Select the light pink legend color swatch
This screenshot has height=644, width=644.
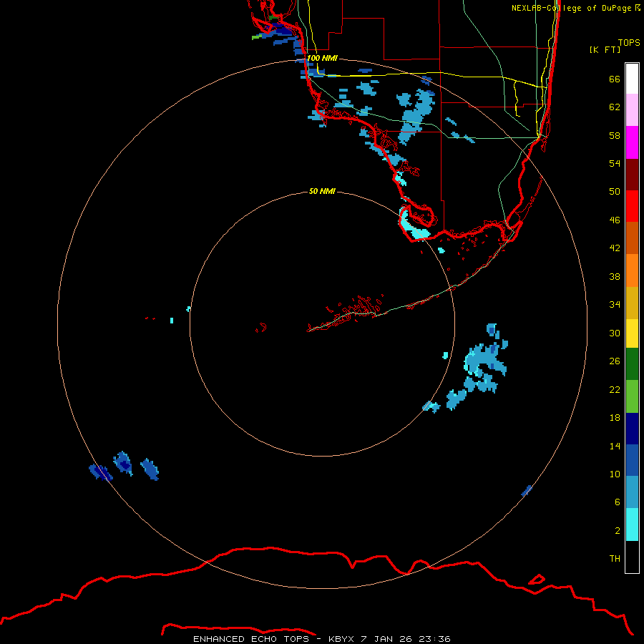click(x=632, y=109)
